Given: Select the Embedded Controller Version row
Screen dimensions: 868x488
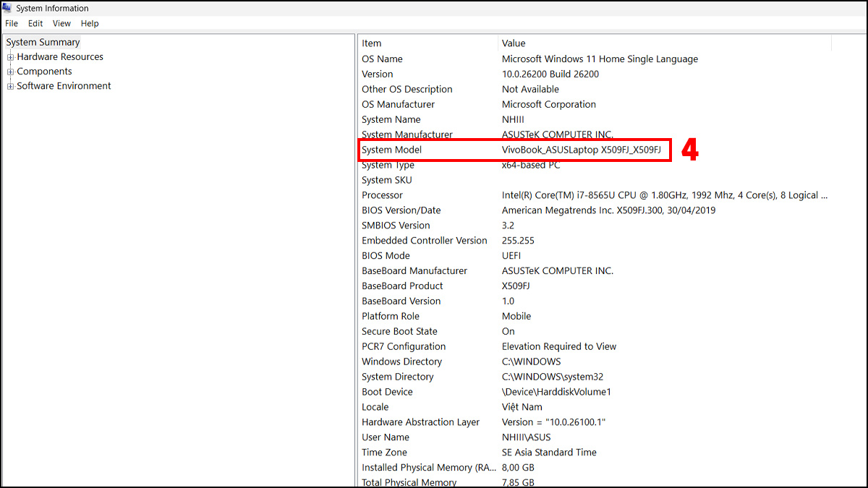Looking at the screenshot, I should (595, 241).
